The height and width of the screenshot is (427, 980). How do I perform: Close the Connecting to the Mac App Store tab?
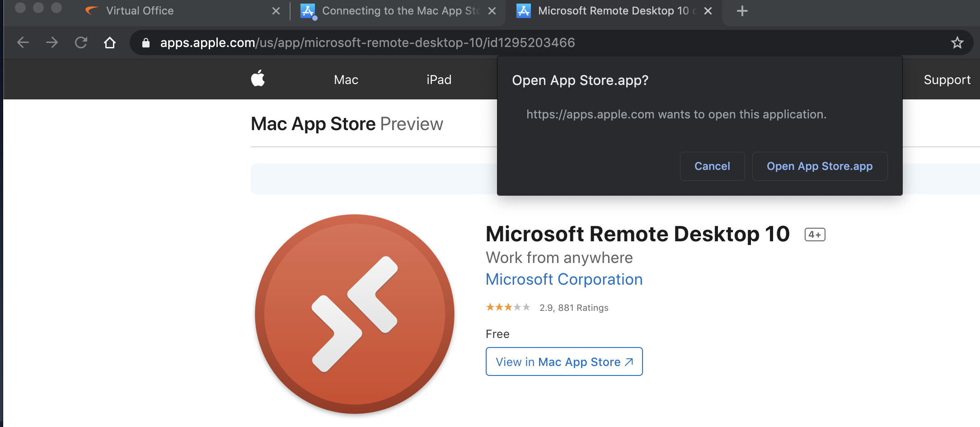492,11
